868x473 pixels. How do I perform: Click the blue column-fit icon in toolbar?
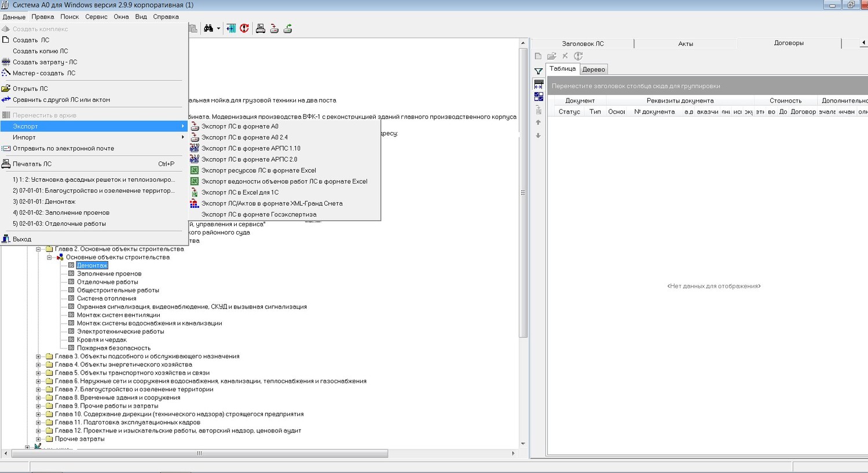coord(231,28)
